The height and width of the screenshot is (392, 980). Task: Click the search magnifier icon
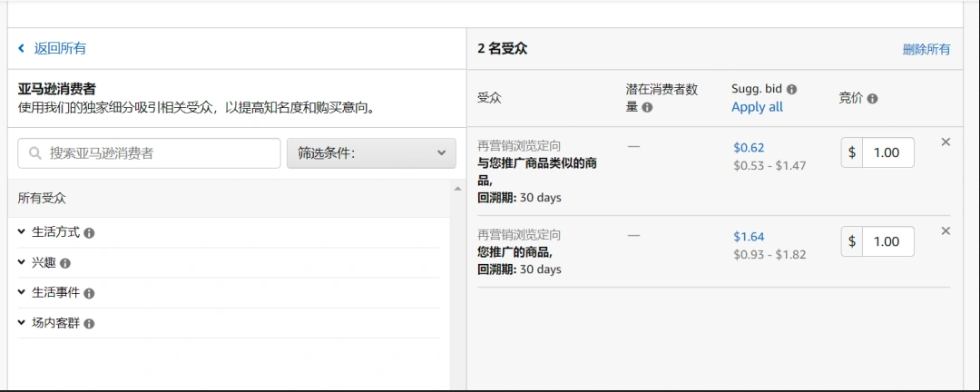coord(35,153)
